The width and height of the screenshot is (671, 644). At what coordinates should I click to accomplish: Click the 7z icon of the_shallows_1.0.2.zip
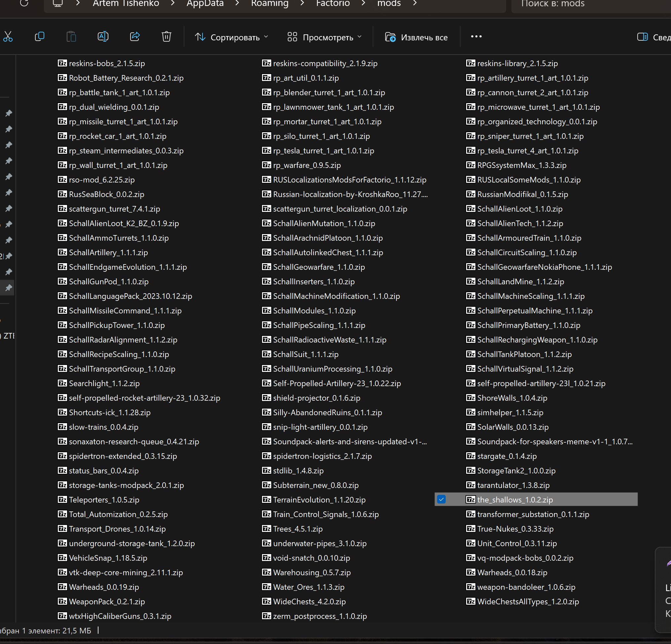click(471, 500)
